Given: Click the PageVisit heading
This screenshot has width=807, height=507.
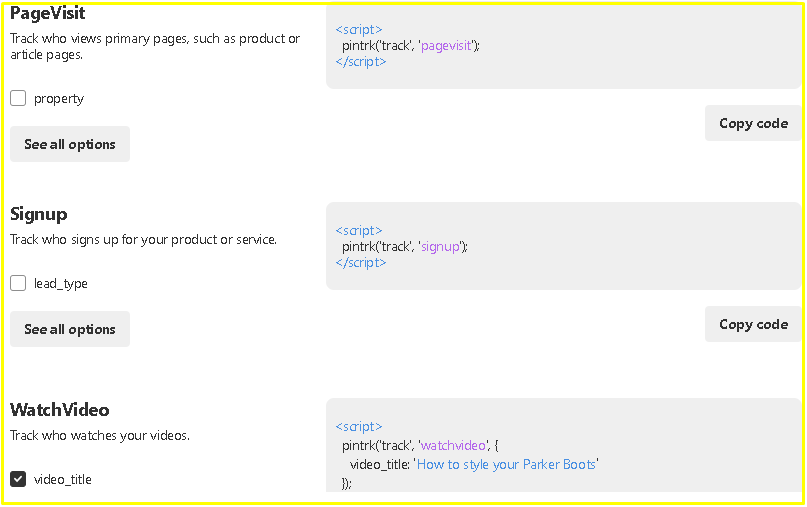Looking at the screenshot, I should point(48,13).
